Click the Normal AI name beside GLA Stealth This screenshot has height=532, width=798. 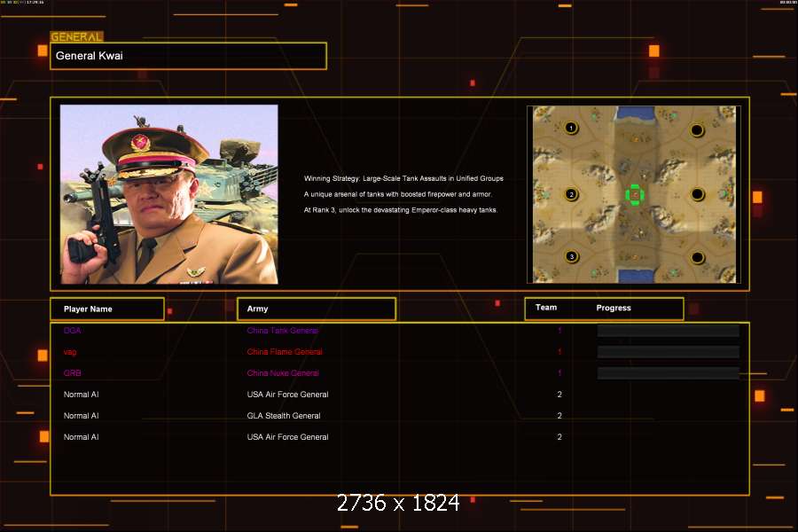pyautogui.click(x=81, y=416)
